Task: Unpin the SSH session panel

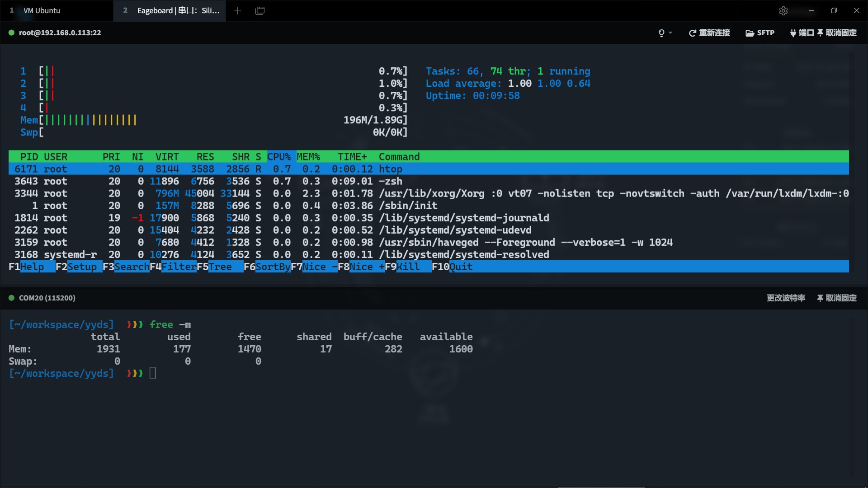Action: pos(836,33)
